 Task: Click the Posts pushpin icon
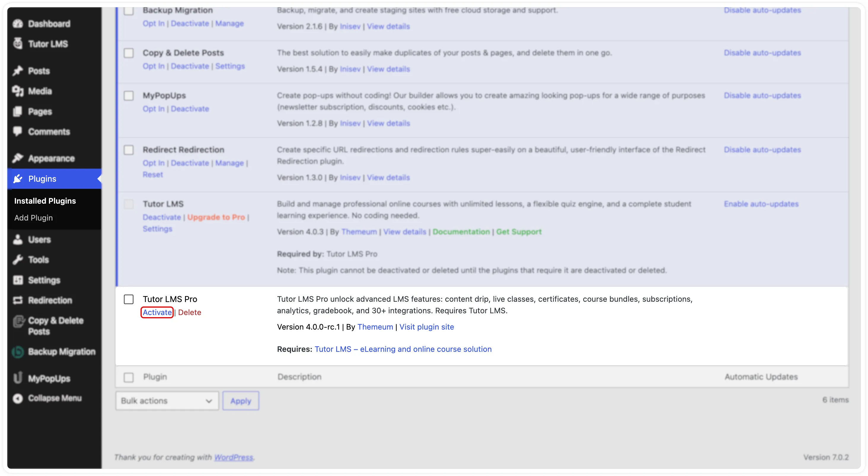pos(17,71)
